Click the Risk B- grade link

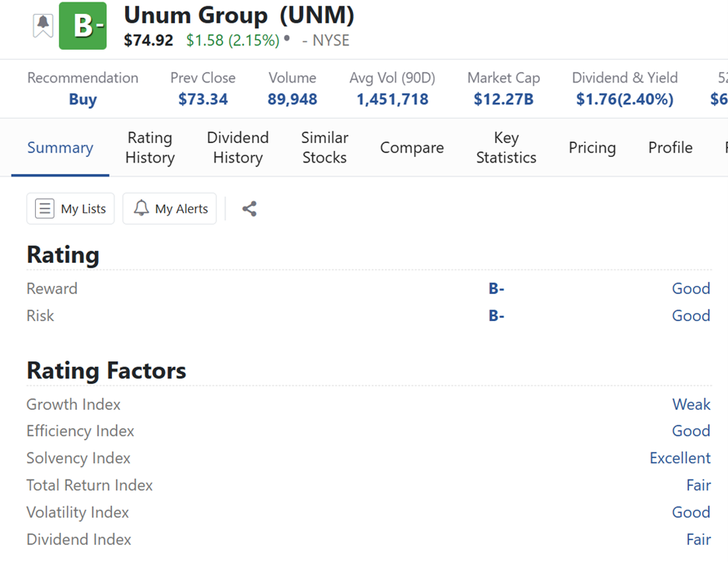[x=496, y=316]
